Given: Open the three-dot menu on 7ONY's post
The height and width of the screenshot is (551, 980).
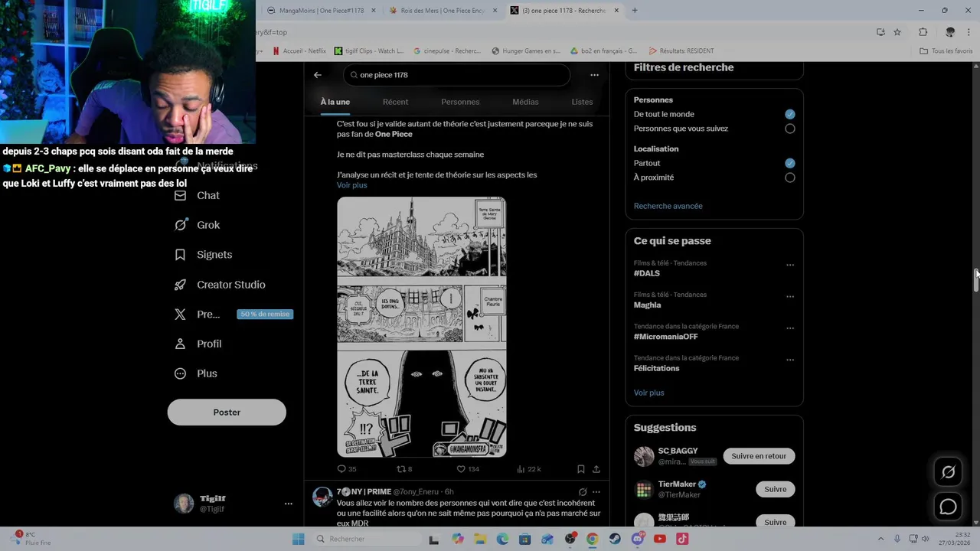Looking at the screenshot, I should (596, 492).
